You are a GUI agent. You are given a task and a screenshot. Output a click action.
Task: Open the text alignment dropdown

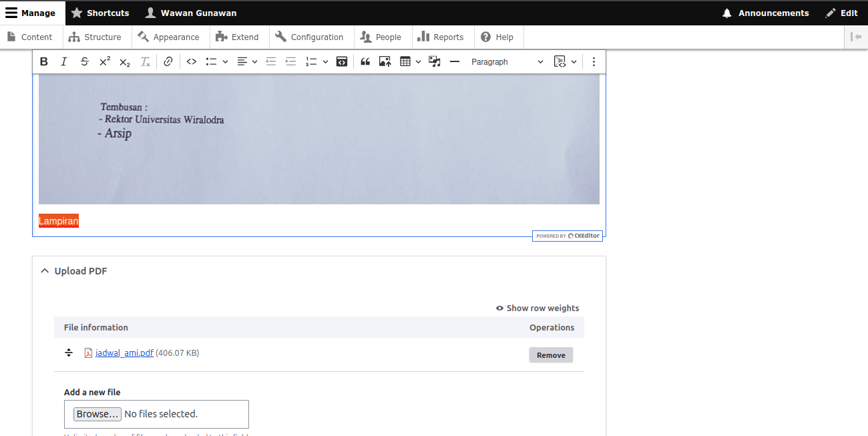click(x=247, y=61)
